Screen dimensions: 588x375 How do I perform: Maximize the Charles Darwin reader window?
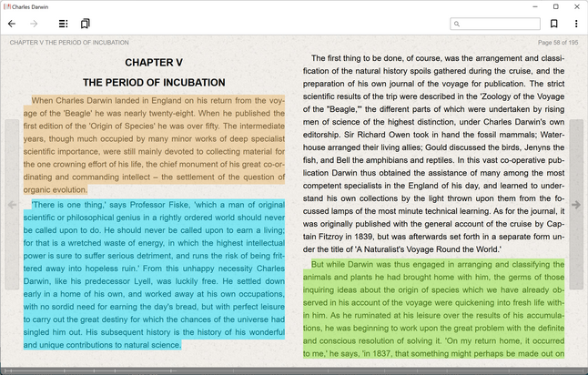(556, 6)
